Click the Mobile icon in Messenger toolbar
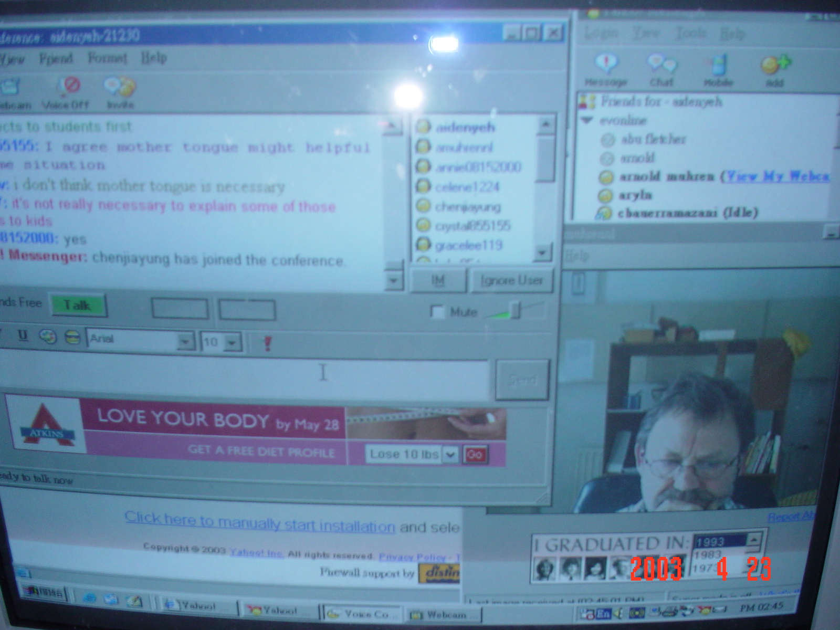Viewport: 840px width, 630px height. 718,66
